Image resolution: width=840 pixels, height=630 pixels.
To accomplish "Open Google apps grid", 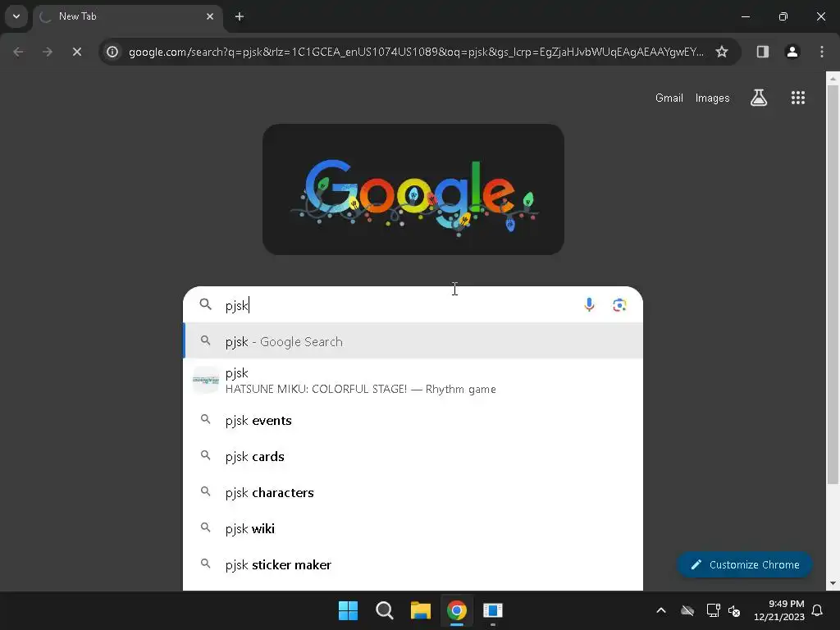I will point(798,98).
